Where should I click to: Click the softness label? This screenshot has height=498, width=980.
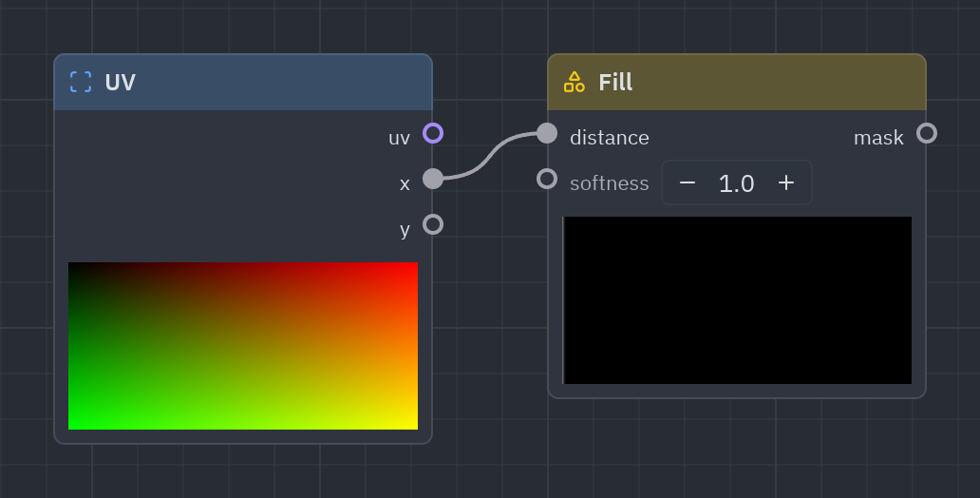pos(610,183)
